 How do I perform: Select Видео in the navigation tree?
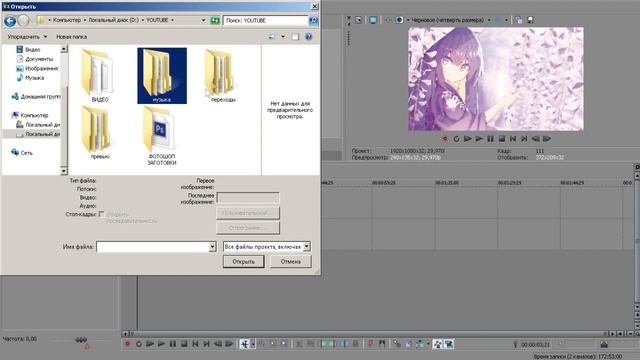point(32,49)
